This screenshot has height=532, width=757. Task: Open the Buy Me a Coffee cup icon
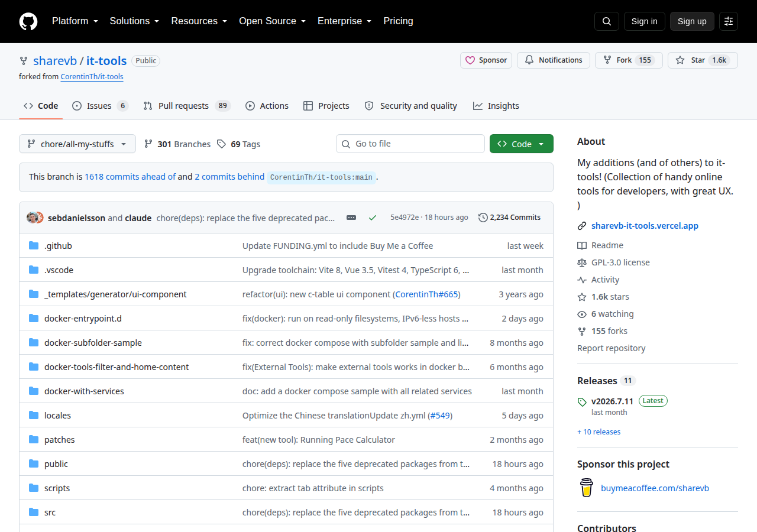[586, 488]
